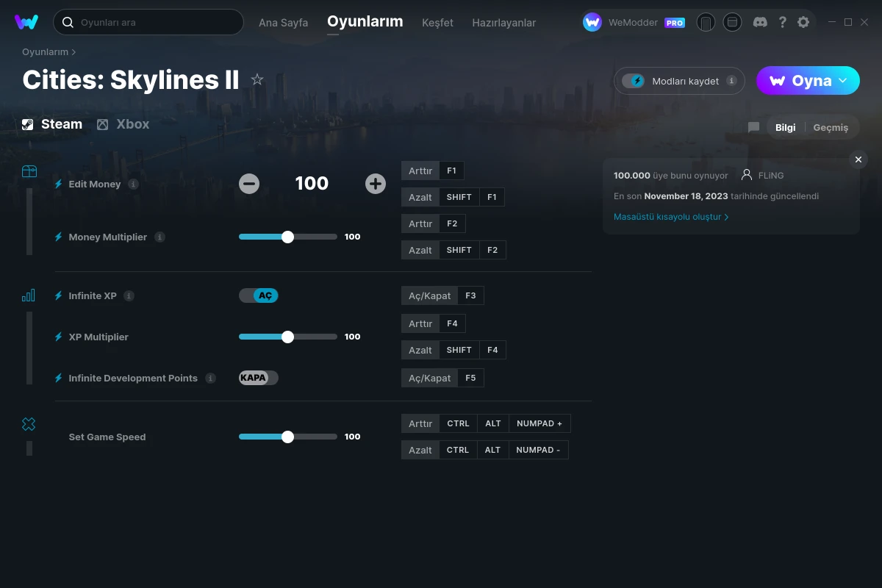Click the Oyunlarım breadcrumb chevron

pyautogui.click(x=73, y=52)
